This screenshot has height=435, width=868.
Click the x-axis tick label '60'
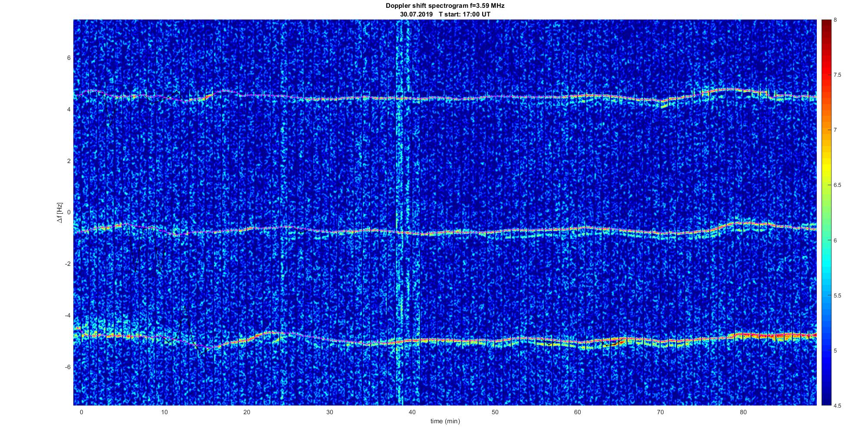[x=578, y=412]
